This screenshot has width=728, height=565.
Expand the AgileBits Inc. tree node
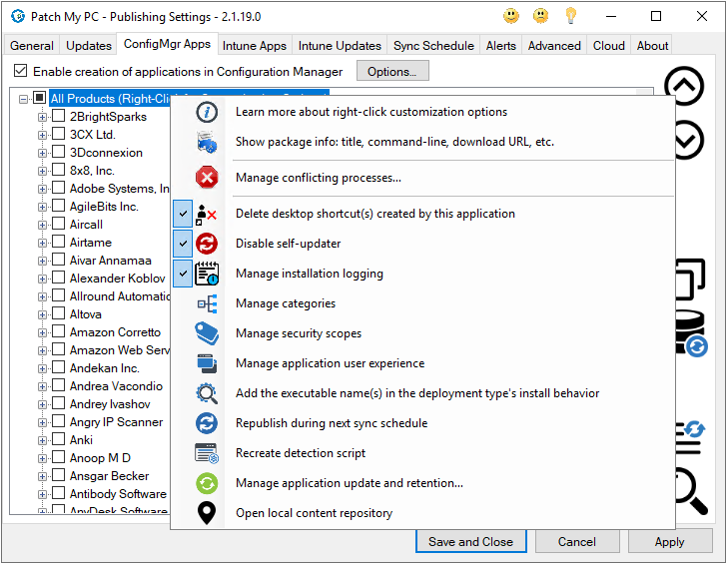tap(42, 207)
